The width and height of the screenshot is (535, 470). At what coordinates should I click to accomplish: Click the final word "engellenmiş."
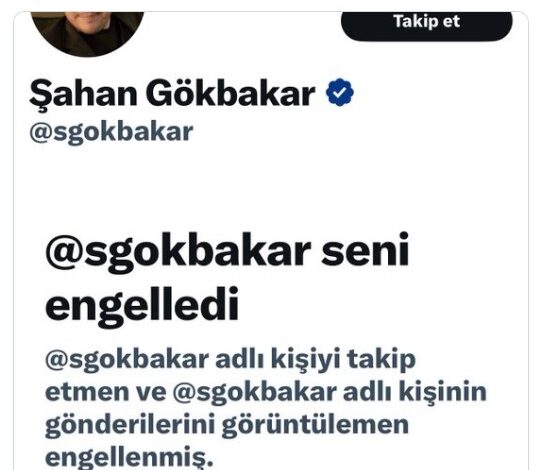coord(129,458)
